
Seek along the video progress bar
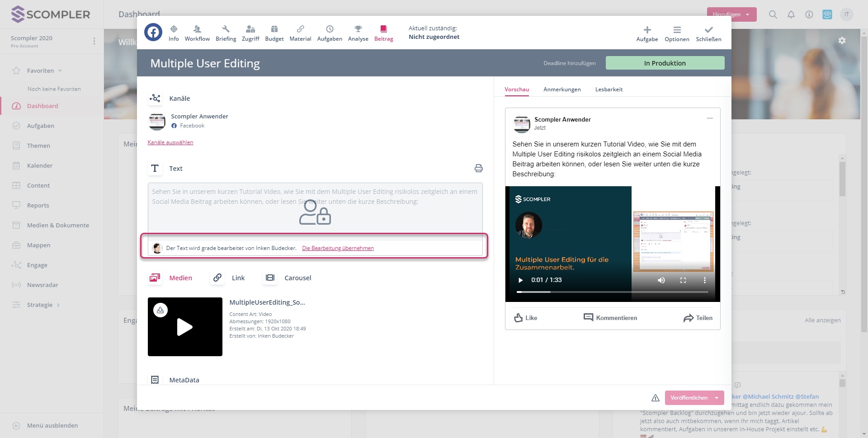pos(612,292)
